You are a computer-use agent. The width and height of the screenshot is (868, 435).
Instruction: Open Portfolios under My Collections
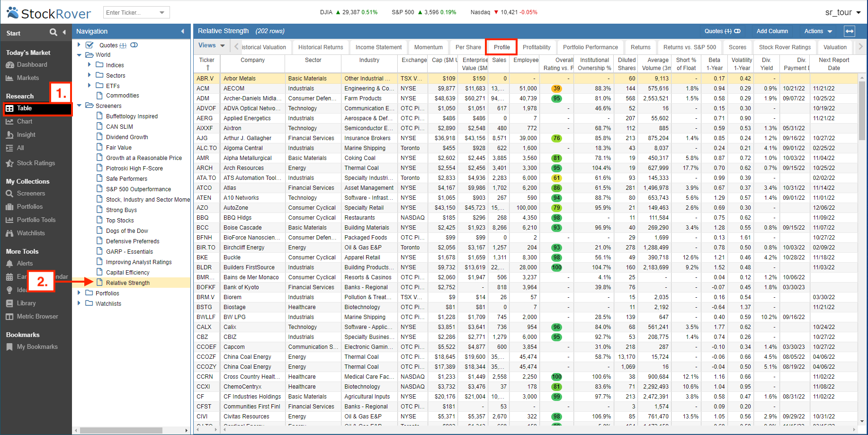coord(30,206)
